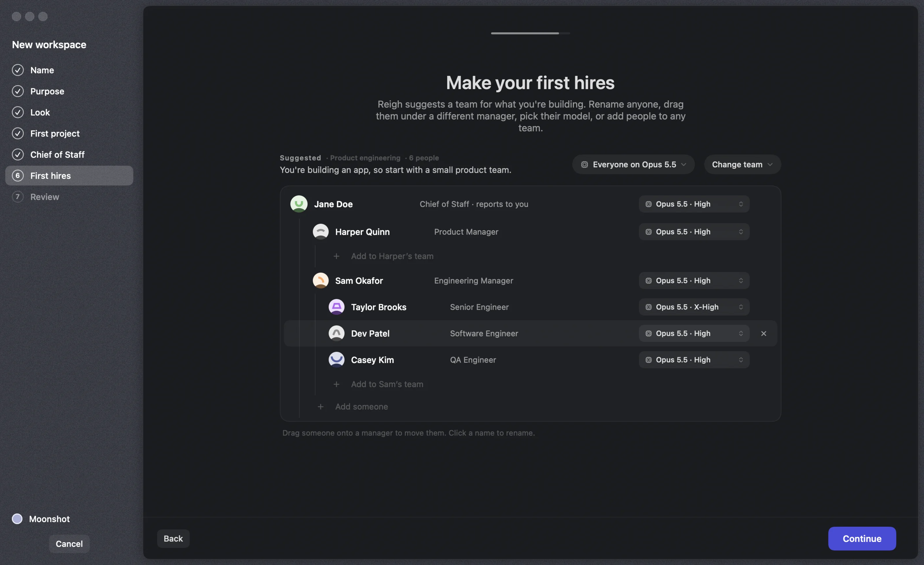Click Harper Quinn's gray avatar icon
This screenshot has width=924, height=565.
coord(321,232)
